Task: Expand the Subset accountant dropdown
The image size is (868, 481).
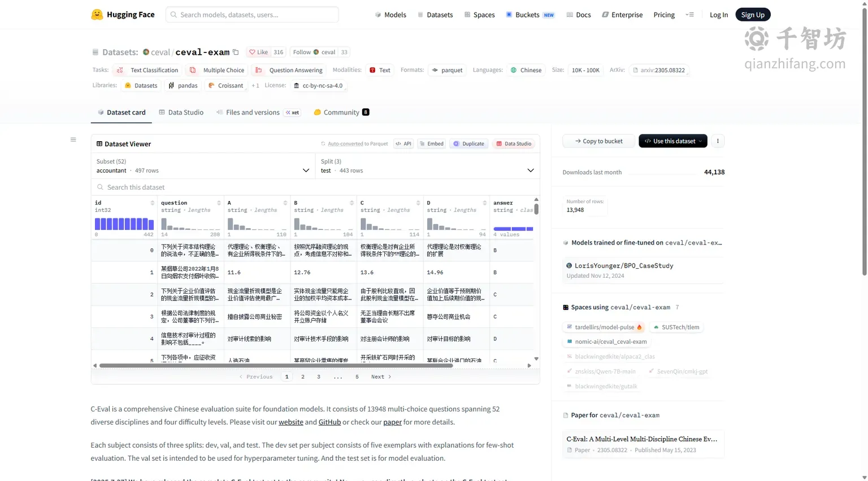Action: [x=203, y=166]
